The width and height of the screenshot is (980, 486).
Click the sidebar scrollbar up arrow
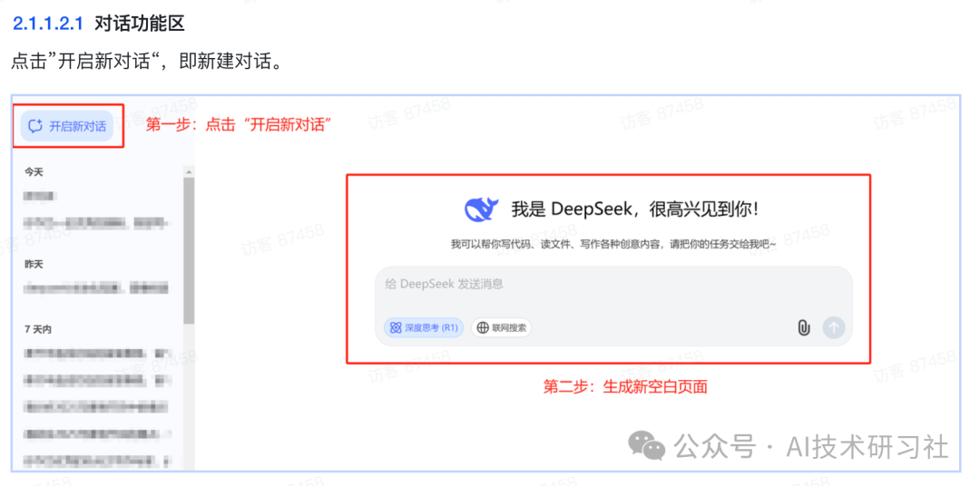[x=188, y=171]
